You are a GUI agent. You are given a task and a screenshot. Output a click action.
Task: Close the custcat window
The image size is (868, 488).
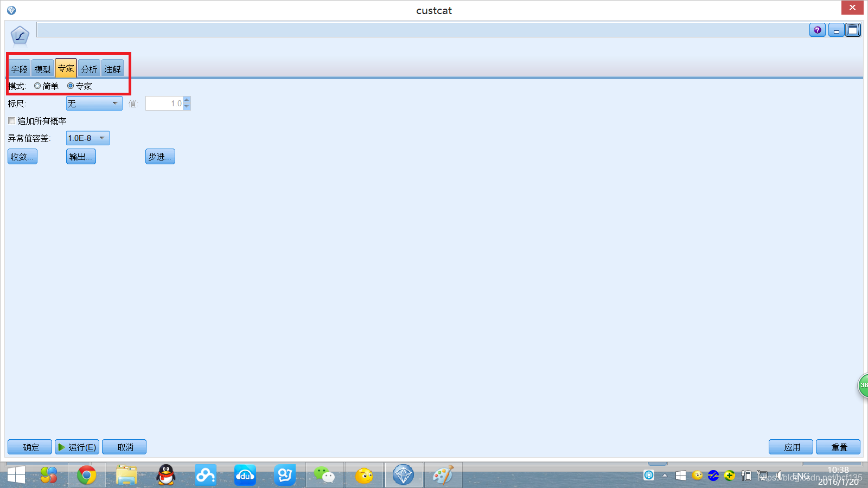click(852, 8)
